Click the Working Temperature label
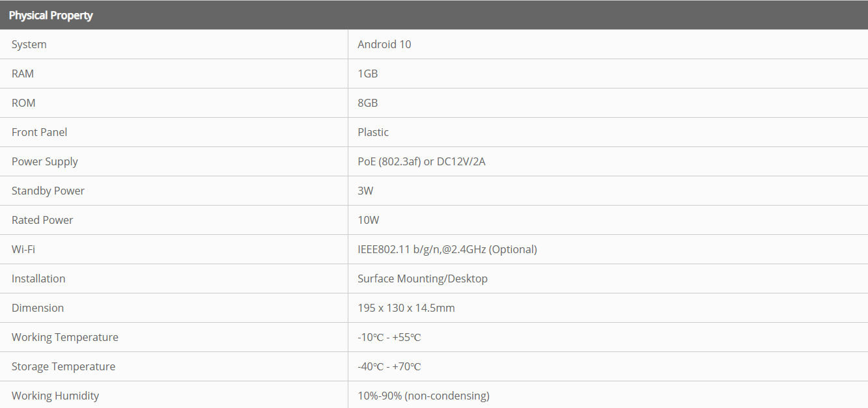Viewport: 868px width, 408px height. pos(65,337)
